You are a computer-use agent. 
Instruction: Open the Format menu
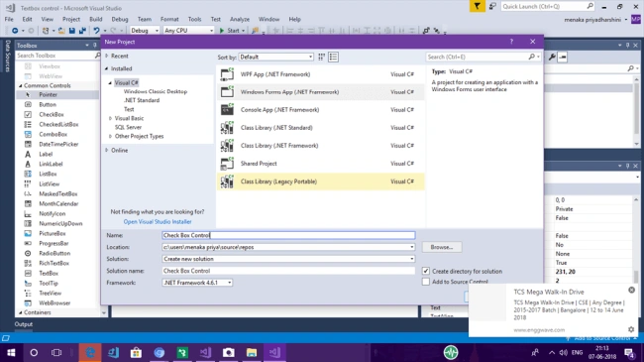(169, 19)
